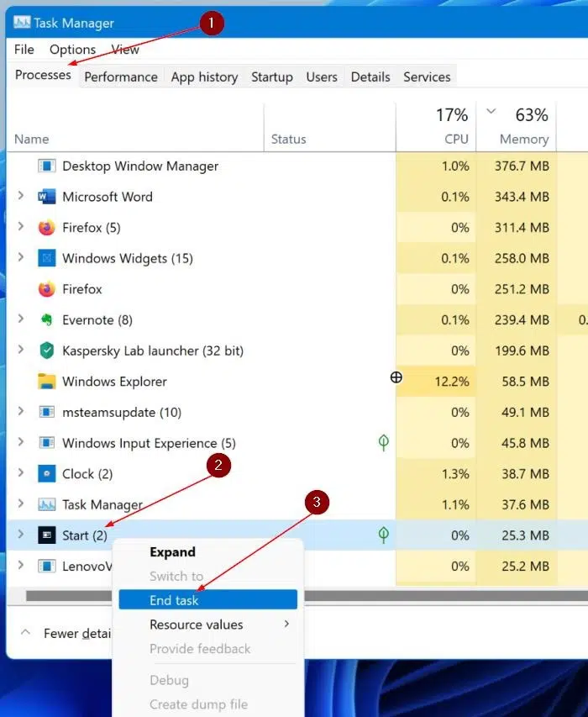588x717 pixels.
Task: Click the Clock app icon
Action: pyautogui.click(x=46, y=474)
